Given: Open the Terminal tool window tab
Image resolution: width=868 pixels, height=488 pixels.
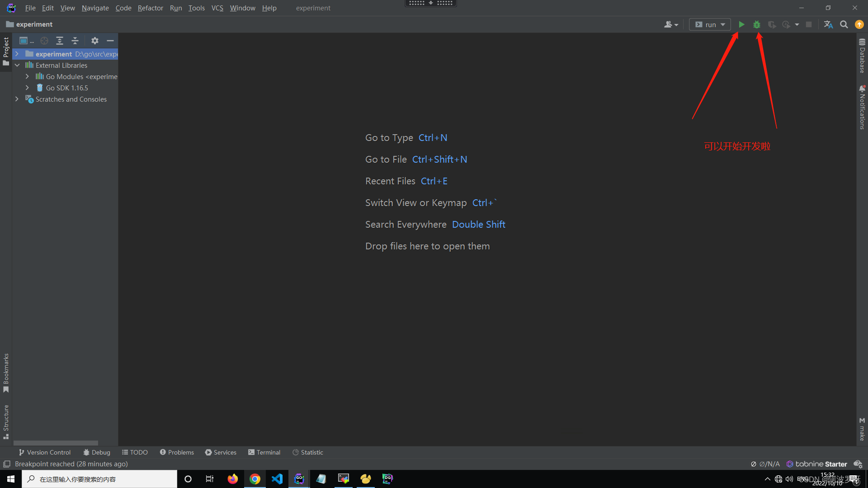Looking at the screenshot, I should 264,452.
